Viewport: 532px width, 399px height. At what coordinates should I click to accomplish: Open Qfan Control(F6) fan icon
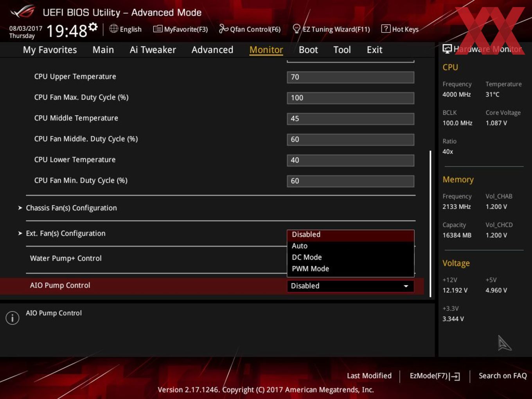tap(223, 29)
